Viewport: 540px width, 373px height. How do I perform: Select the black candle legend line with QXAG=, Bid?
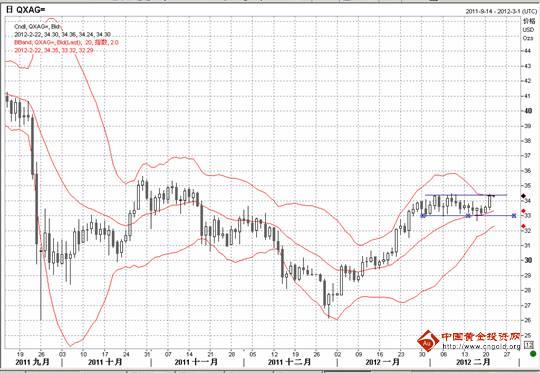(x=38, y=27)
